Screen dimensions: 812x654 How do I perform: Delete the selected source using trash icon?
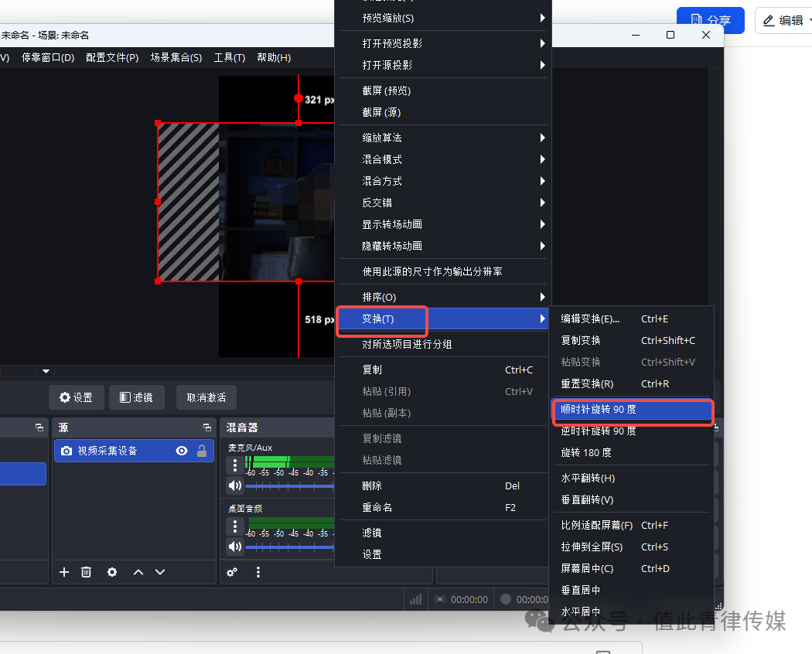pos(86,572)
